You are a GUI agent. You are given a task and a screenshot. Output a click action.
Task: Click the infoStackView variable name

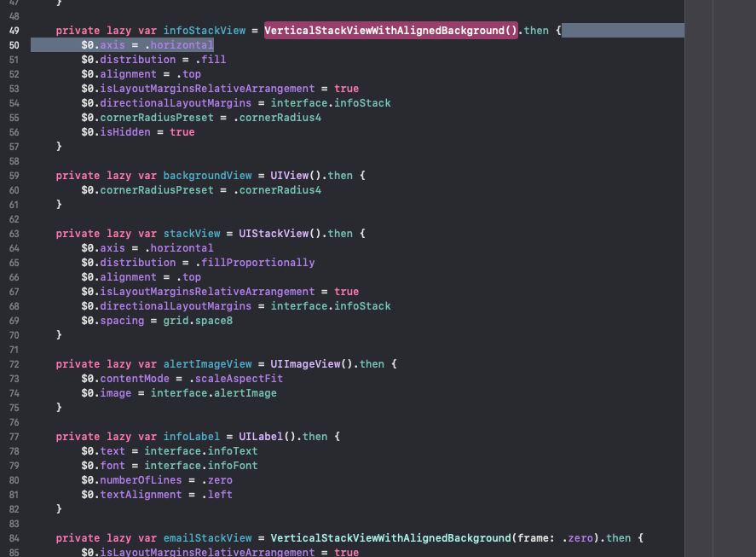pos(205,31)
